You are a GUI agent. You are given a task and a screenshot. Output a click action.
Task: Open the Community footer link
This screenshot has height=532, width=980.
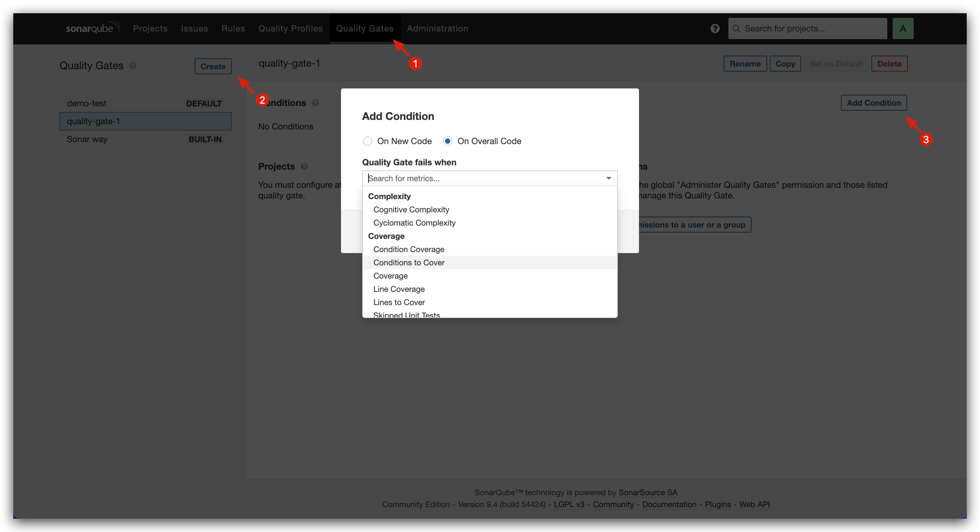613,504
